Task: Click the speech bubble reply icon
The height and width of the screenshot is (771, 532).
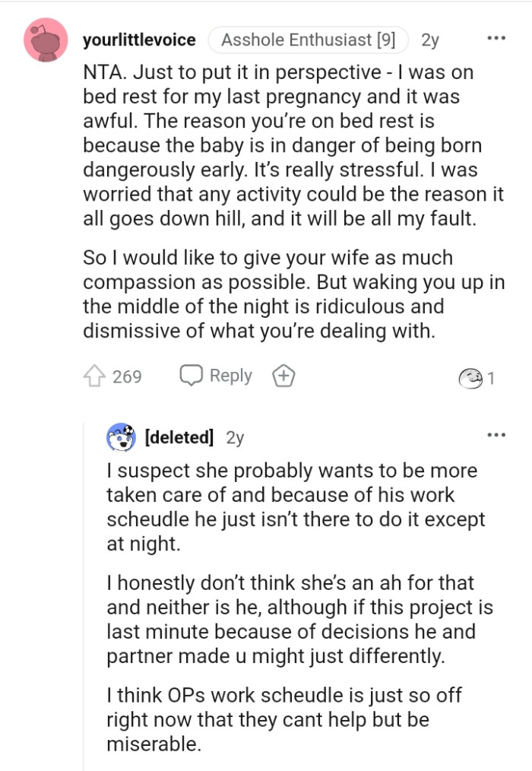Action: [x=191, y=376]
